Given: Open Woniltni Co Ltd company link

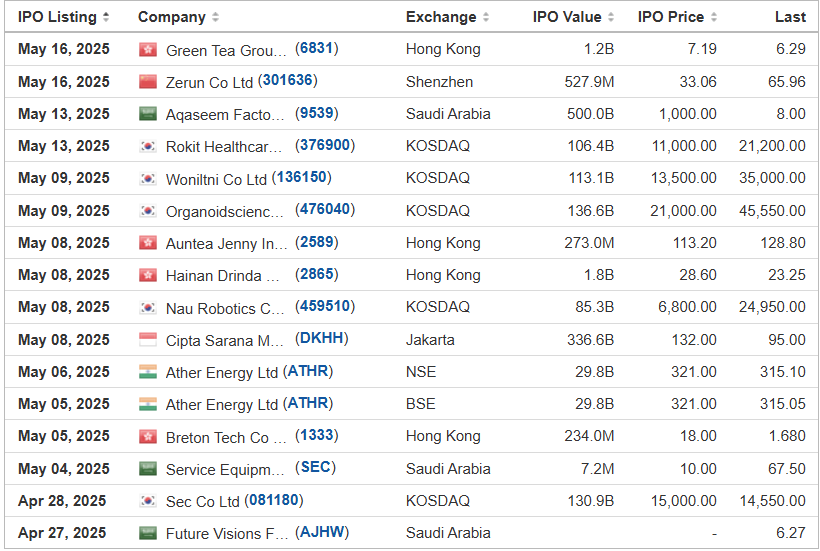Looking at the screenshot, I should [216, 179].
